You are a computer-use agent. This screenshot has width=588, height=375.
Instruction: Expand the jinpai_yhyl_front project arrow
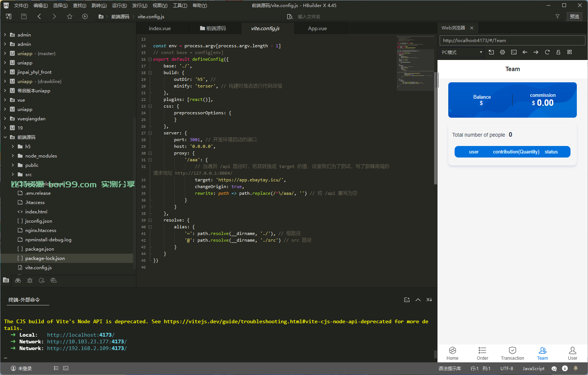pyautogui.click(x=5, y=72)
